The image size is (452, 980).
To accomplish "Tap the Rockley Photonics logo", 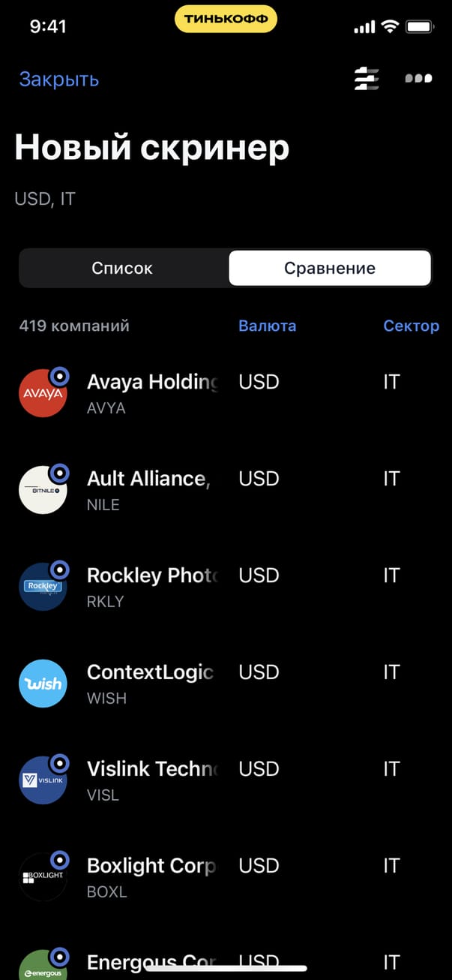I will pos(43,586).
